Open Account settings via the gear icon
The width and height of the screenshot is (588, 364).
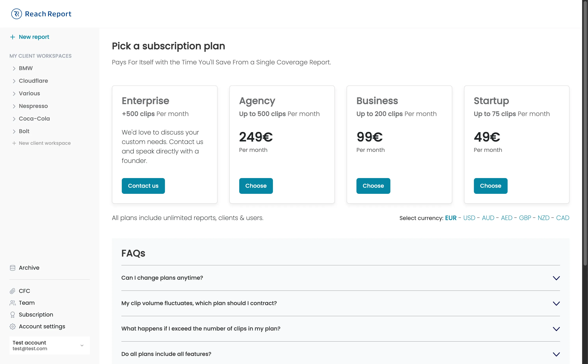(13, 326)
